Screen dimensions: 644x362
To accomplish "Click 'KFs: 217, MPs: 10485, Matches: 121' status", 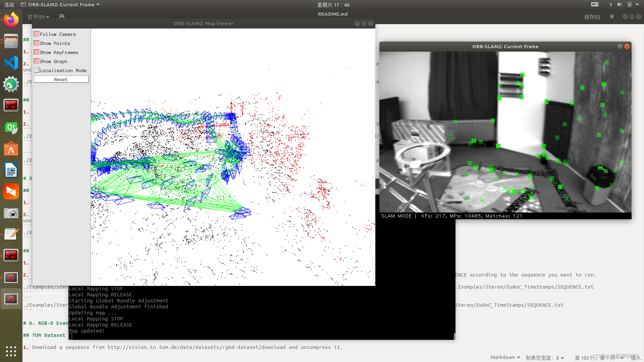I will [472, 216].
